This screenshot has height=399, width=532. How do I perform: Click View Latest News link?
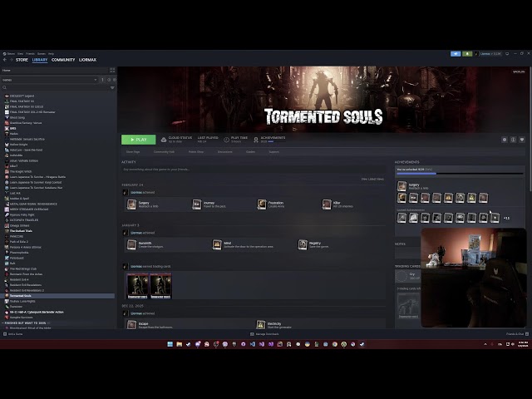coord(372,179)
